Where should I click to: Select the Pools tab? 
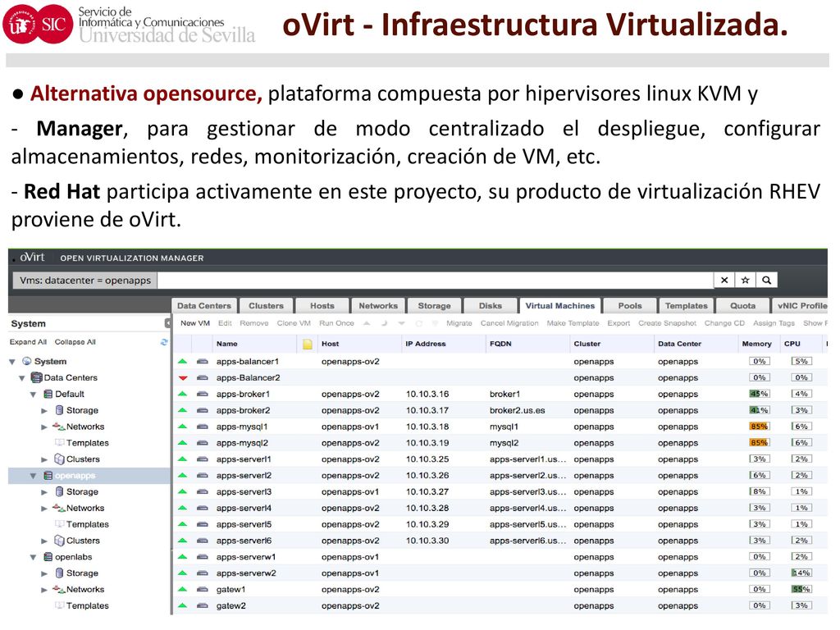coord(630,306)
